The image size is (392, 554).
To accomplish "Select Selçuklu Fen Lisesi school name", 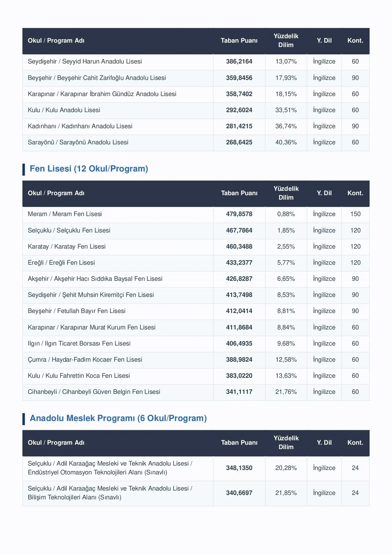I will tap(69, 230).
